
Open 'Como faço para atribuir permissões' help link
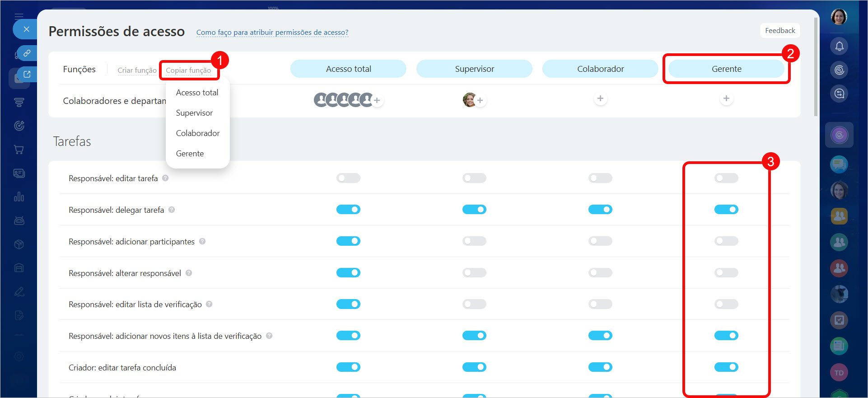272,33
